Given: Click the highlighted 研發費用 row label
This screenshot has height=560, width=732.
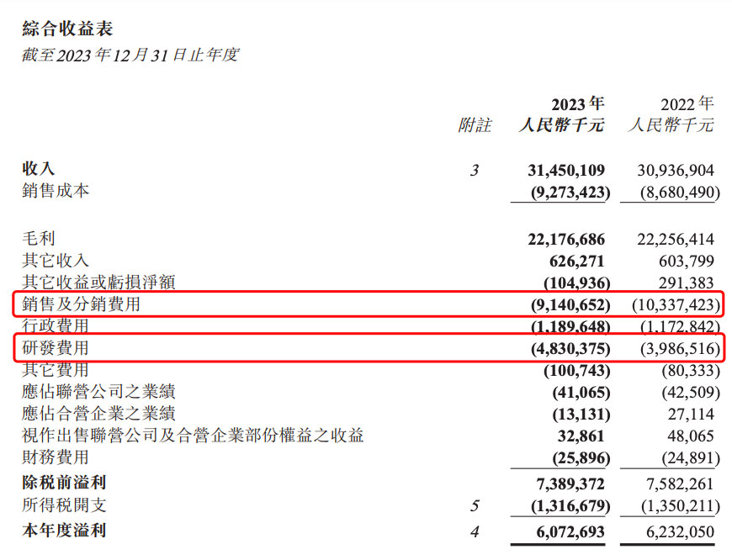Looking at the screenshot, I should point(55,348).
